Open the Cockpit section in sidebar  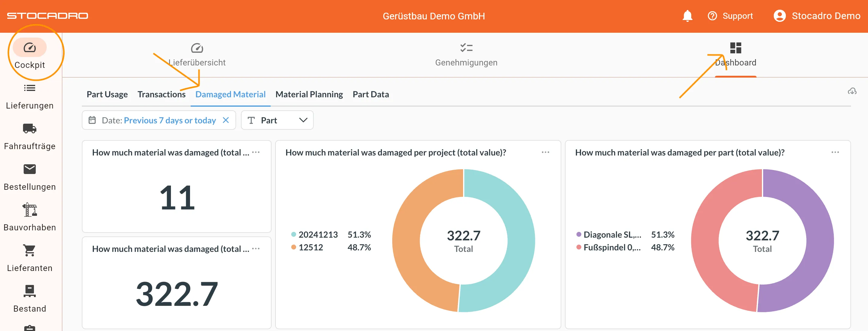[30, 54]
